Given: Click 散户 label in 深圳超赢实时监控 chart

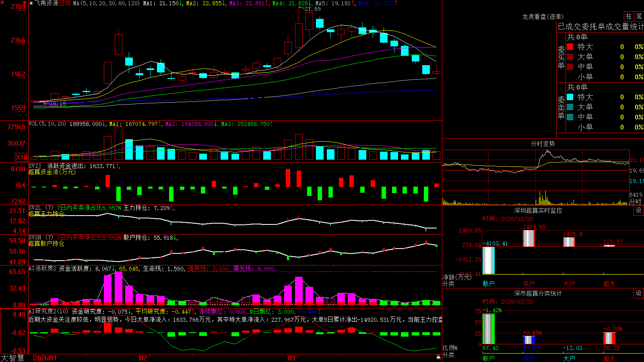Looking at the screenshot, I should (x=489, y=284).
